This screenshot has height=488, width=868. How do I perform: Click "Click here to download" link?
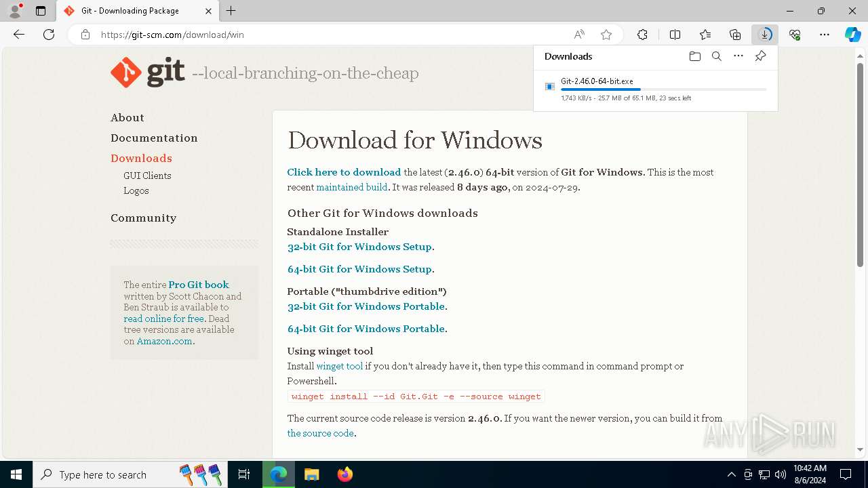(x=344, y=172)
